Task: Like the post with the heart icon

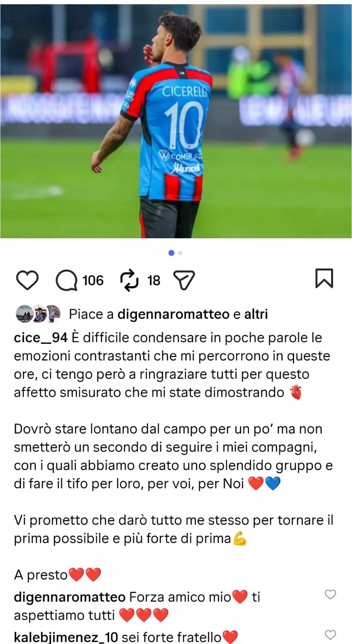Action: (27, 280)
